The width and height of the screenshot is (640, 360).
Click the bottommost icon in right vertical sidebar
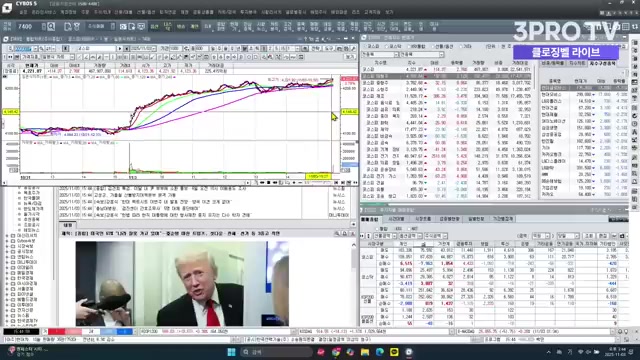click(635, 207)
